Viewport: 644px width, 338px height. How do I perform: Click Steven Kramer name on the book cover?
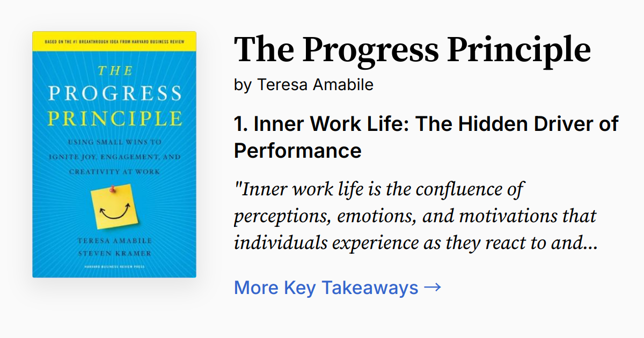114,252
